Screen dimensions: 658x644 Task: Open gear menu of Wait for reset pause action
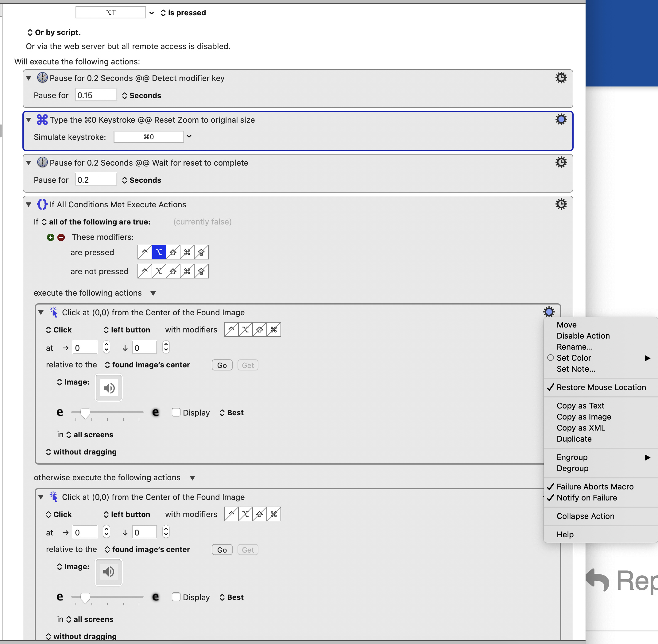561,162
